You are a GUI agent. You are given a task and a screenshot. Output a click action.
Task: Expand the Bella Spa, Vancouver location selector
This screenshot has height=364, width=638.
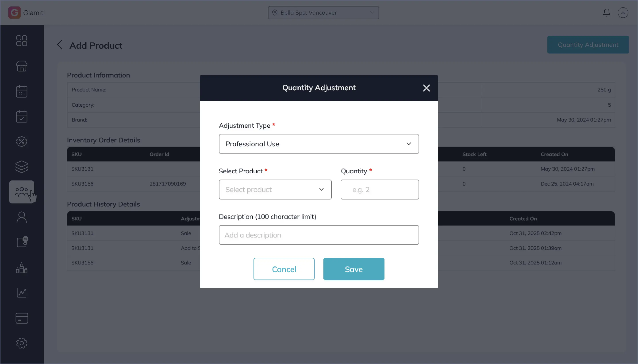323,13
